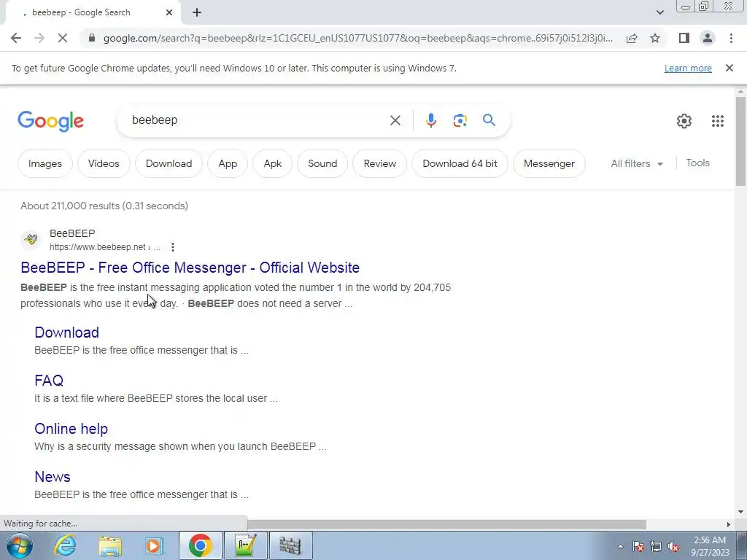Filter results by Videos
This screenshot has height=560, width=747.
[x=104, y=163]
